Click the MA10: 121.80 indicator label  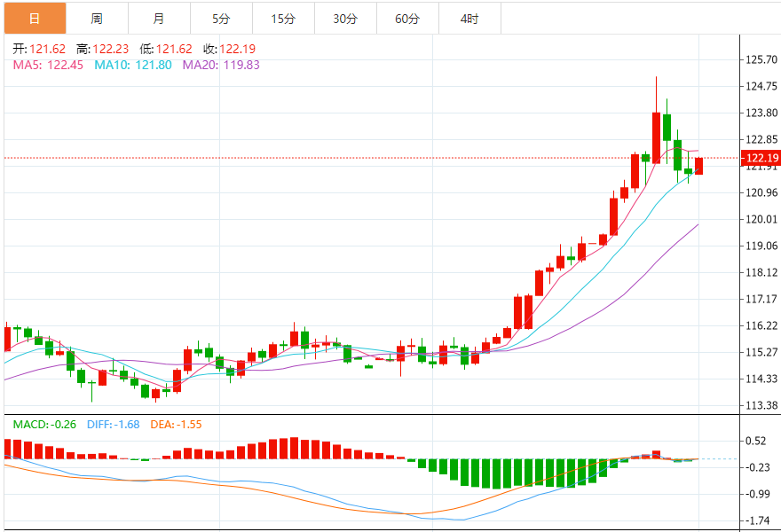[133, 65]
